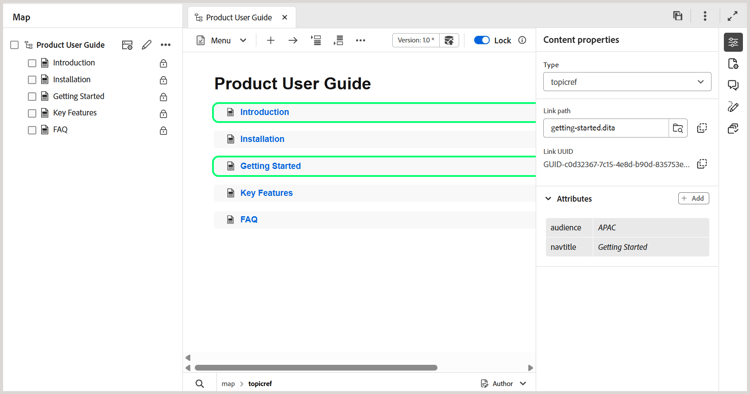Click the expand fullscreen arrows icon
Image resolution: width=750 pixels, height=394 pixels.
point(732,16)
